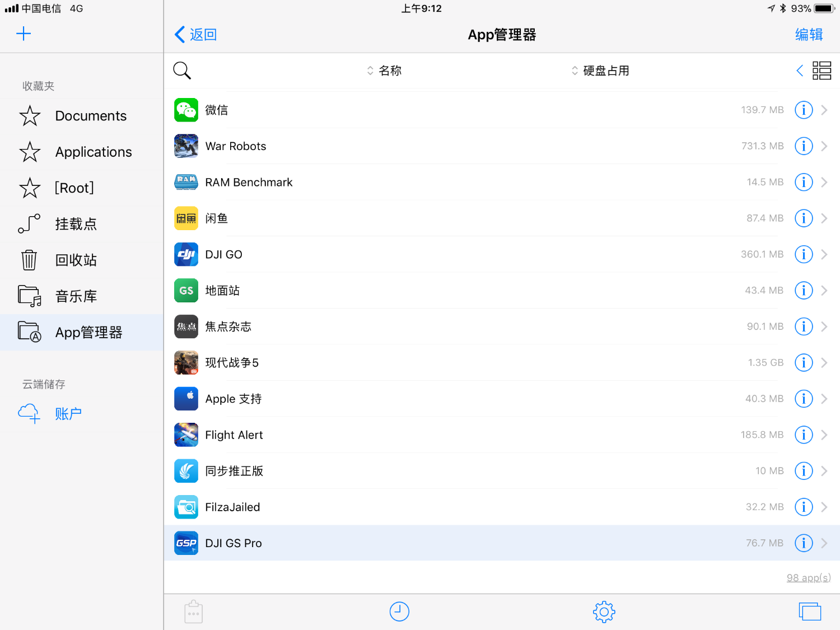
Task: Expand War Robots row chevron
Action: [x=824, y=146]
